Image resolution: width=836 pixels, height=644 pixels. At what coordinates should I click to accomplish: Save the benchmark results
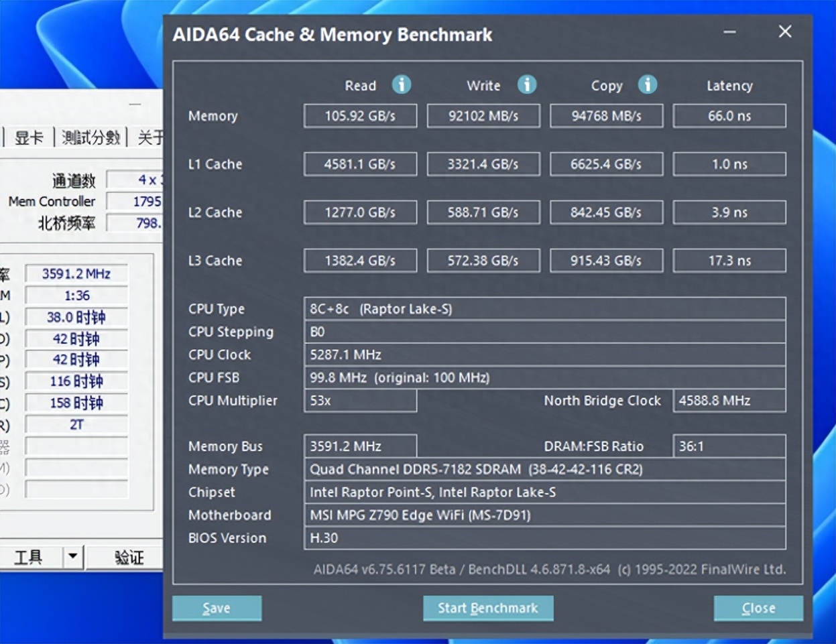[x=217, y=608]
